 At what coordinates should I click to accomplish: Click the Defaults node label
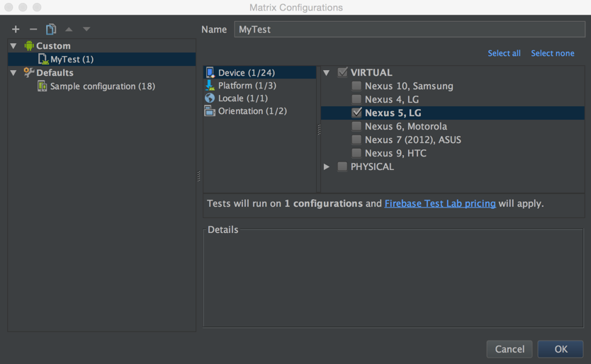tap(55, 73)
